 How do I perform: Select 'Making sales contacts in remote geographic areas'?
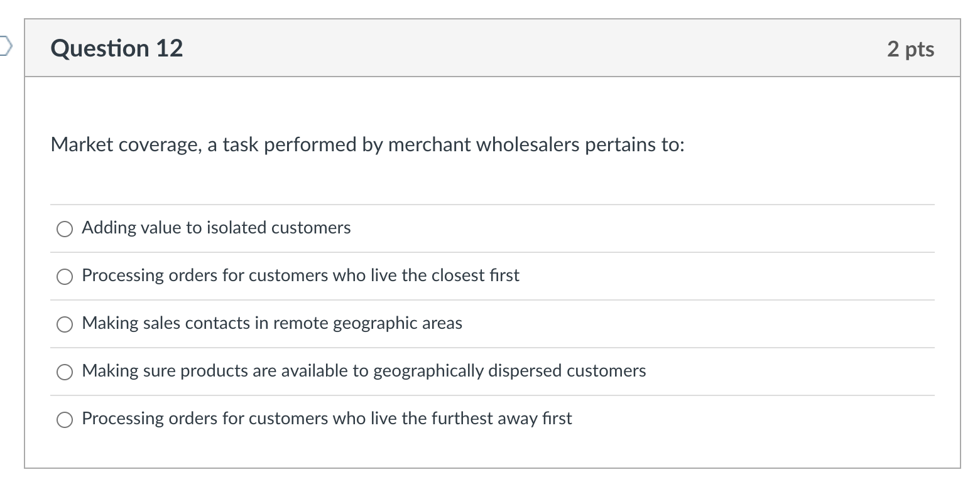(64, 324)
